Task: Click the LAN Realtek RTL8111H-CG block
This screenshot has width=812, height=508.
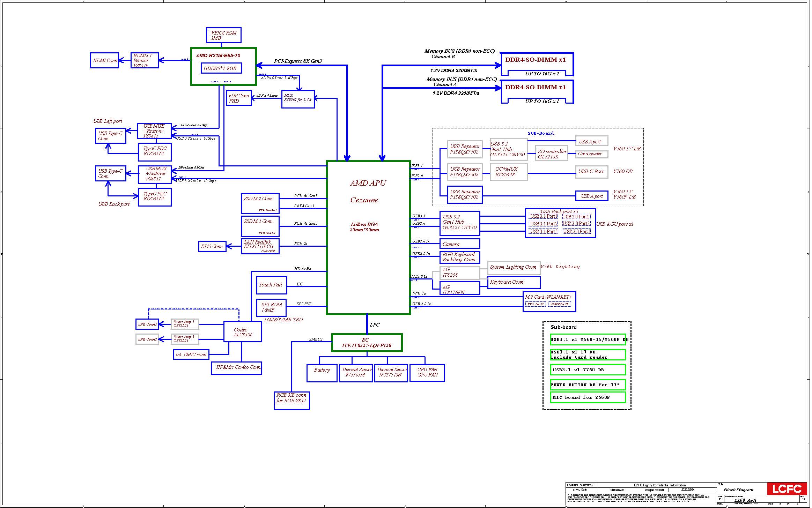Action: tap(260, 246)
